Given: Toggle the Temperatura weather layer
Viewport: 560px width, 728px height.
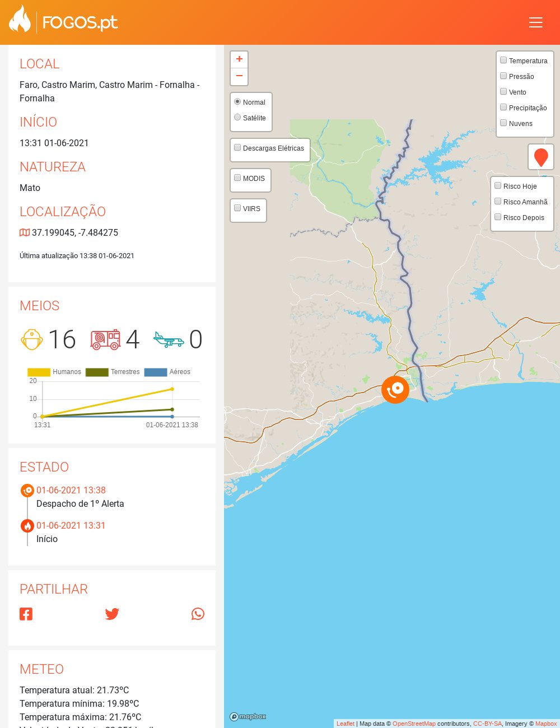Looking at the screenshot, I should coord(503,60).
